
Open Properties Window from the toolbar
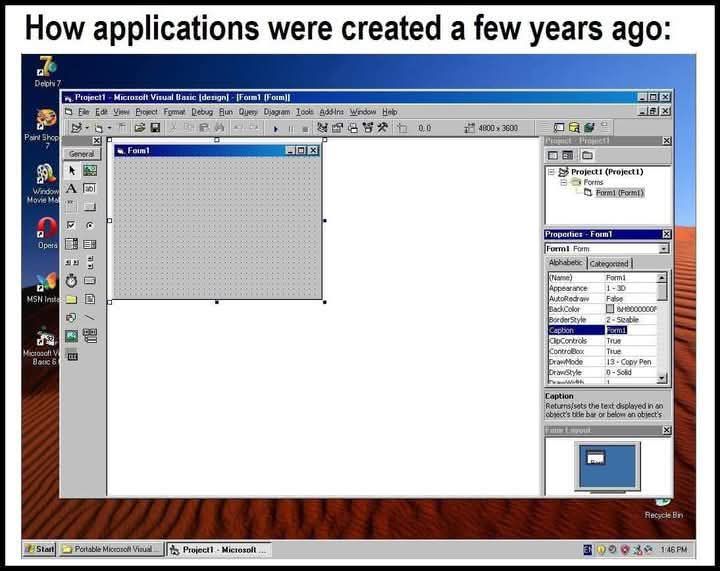click(x=338, y=128)
